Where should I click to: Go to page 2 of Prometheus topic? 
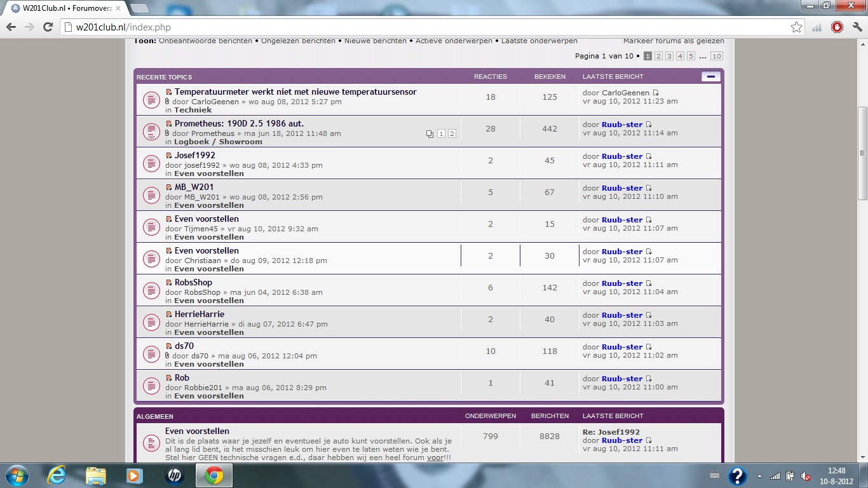[452, 133]
